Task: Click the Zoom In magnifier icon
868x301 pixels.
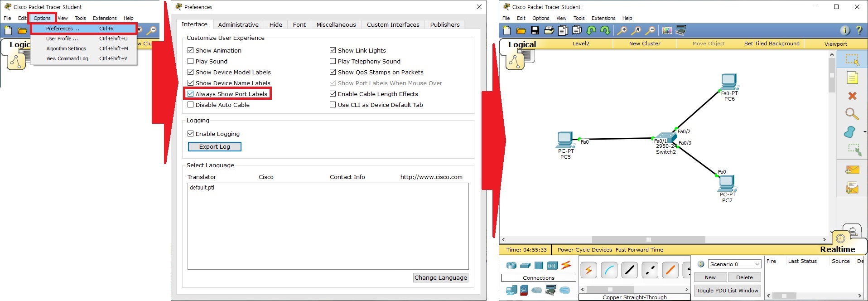Action: click(622, 30)
